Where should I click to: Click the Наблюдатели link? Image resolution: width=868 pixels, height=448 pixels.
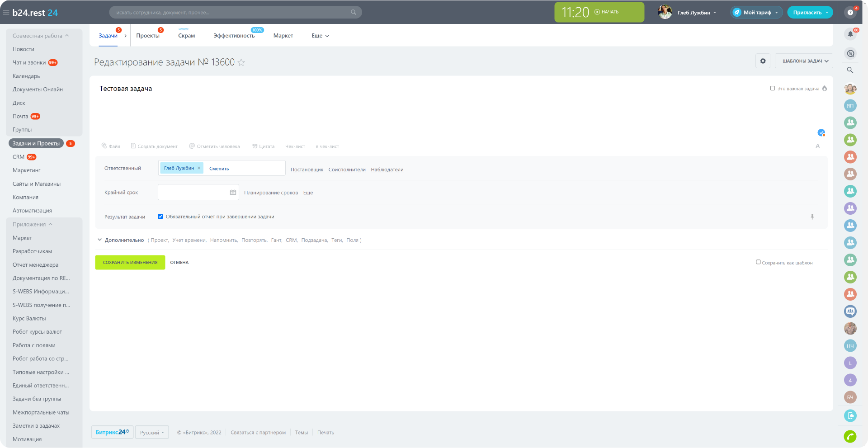click(x=387, y=170)
